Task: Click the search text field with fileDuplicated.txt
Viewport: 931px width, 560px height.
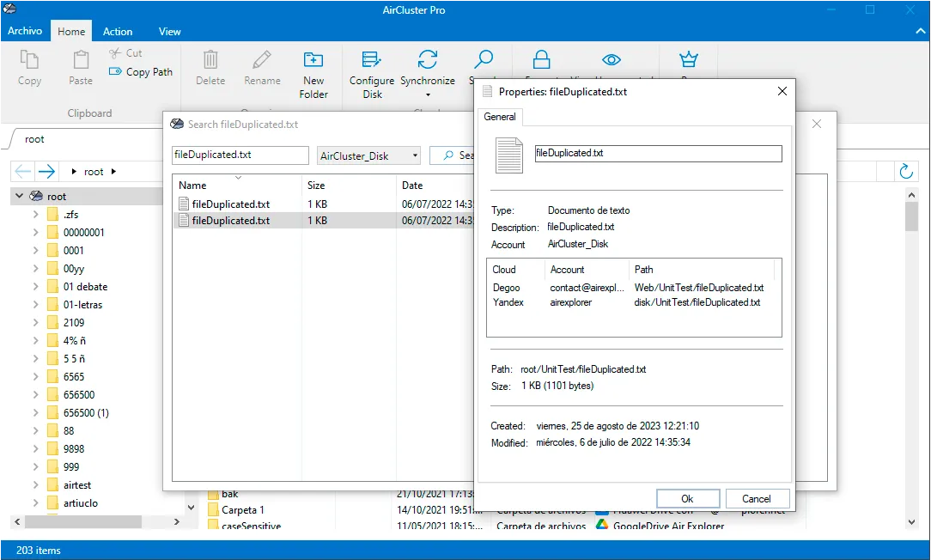Action: [240, 155]
